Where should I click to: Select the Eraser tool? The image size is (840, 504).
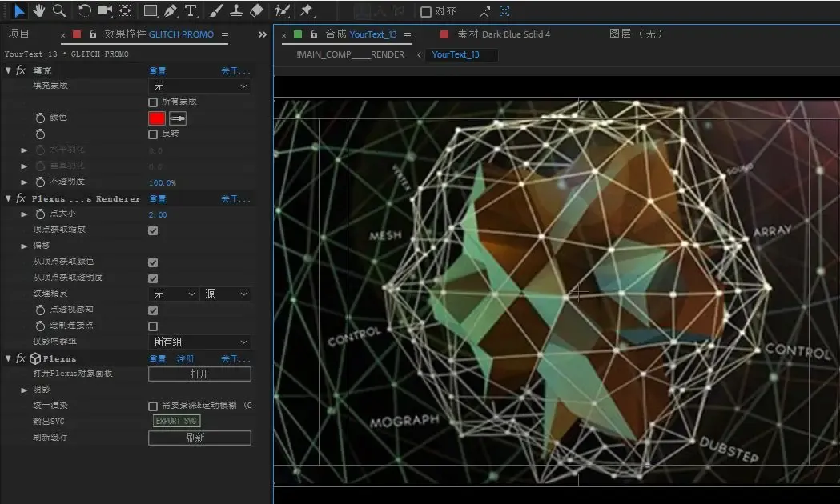[256, 10]
